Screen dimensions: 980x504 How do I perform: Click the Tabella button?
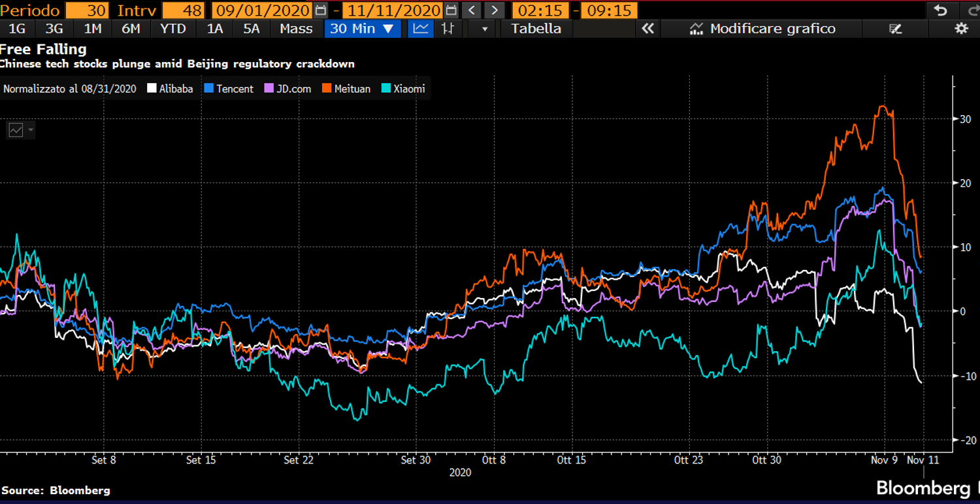536,29
